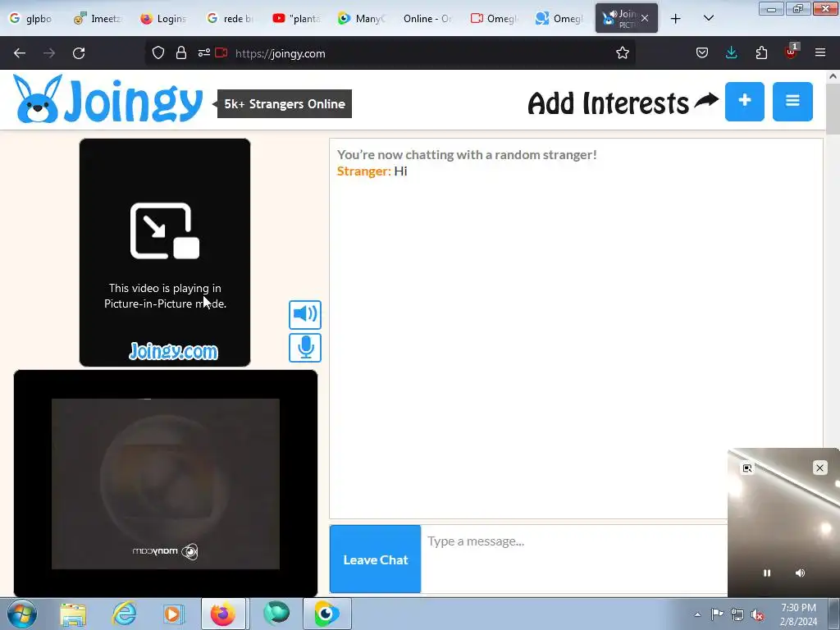
Task: Switch to the 'Online - O' tab
Action: (427, 19)
